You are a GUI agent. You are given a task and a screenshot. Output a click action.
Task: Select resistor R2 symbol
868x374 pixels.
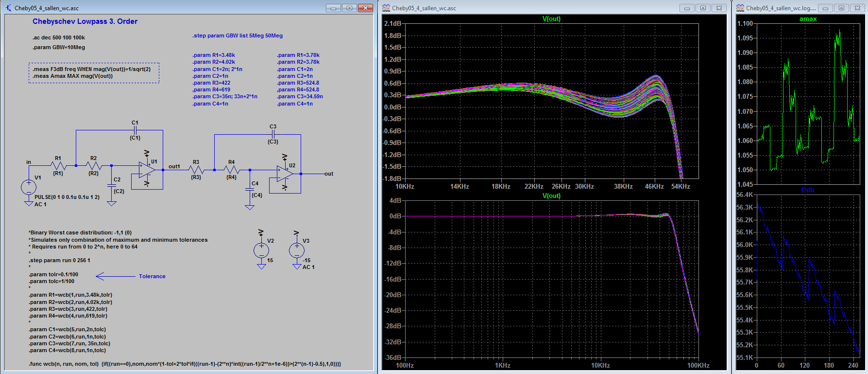[94, 166]
